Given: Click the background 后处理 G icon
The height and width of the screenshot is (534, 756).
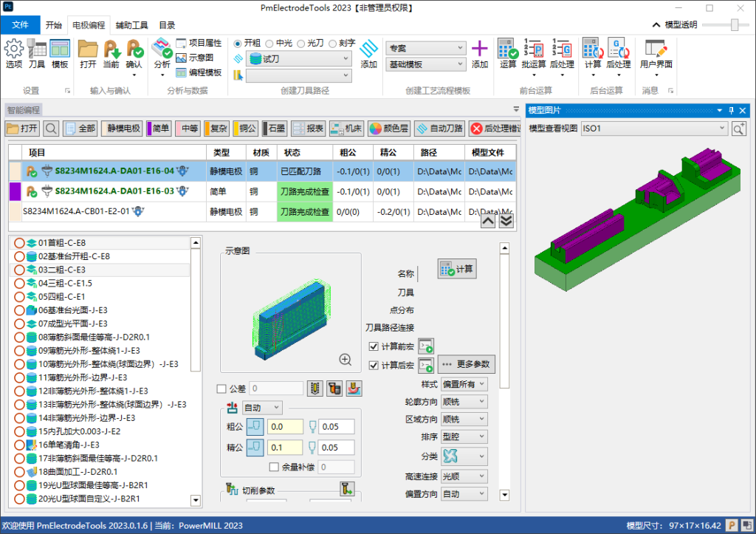Looking at the screenshot, I should pyautogui.click(x=619, y=53).
